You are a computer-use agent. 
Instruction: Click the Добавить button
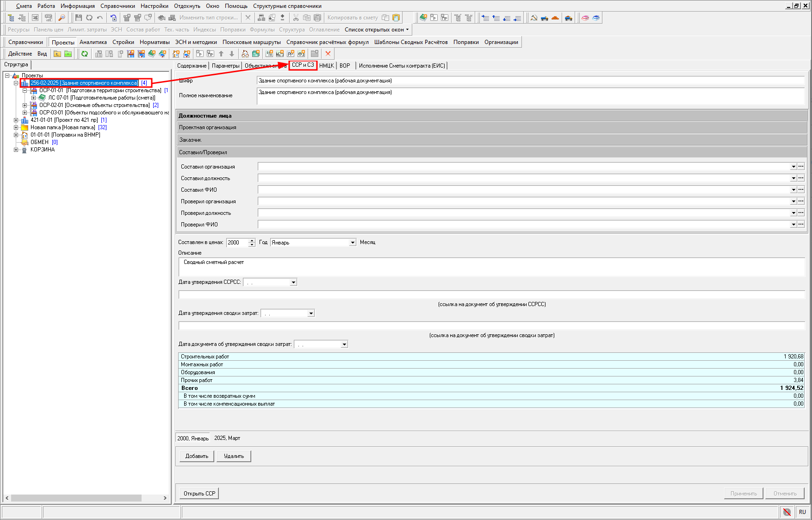[197, 456]
